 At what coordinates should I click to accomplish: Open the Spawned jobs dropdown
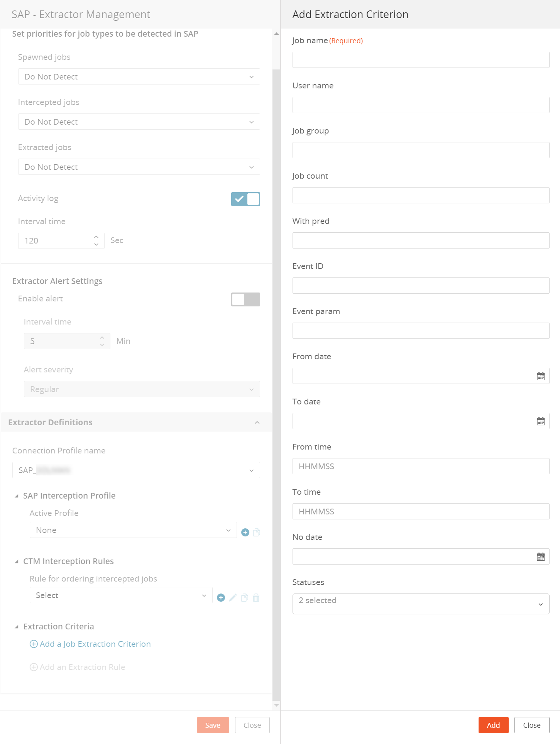tap(139, 77)
